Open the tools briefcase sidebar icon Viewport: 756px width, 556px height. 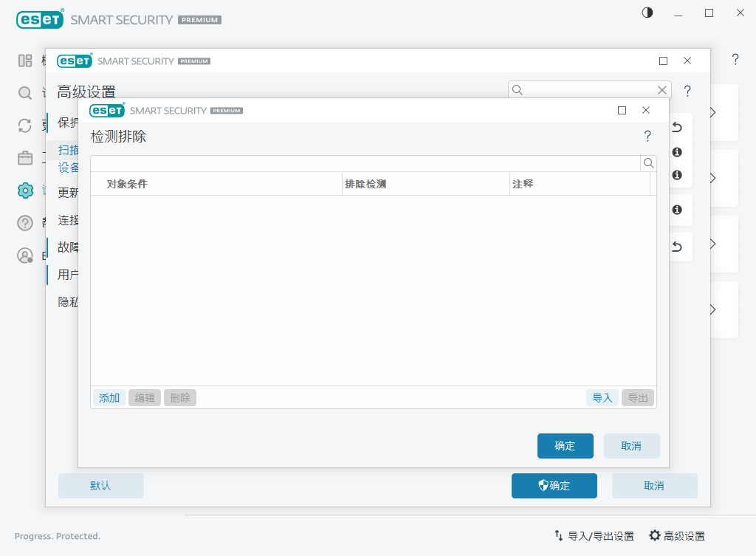(x=25, y=158)
